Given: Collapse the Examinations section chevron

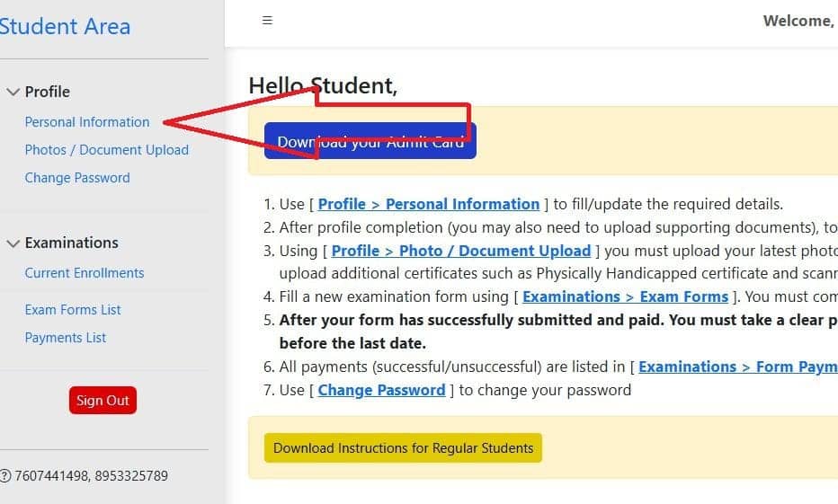Looking at the screenshot, I should click(13, 243).
